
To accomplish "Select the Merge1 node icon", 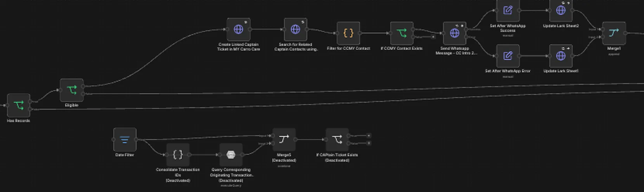I will (x=614, y=33).
